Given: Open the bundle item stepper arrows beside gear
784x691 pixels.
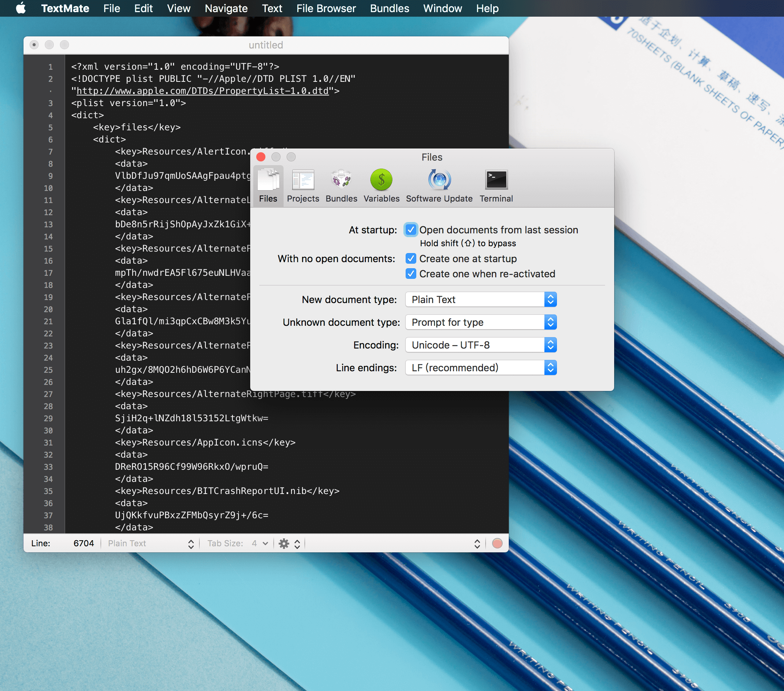Looking at the screenshot, I should pyautogui.click(x=297, y=544).
